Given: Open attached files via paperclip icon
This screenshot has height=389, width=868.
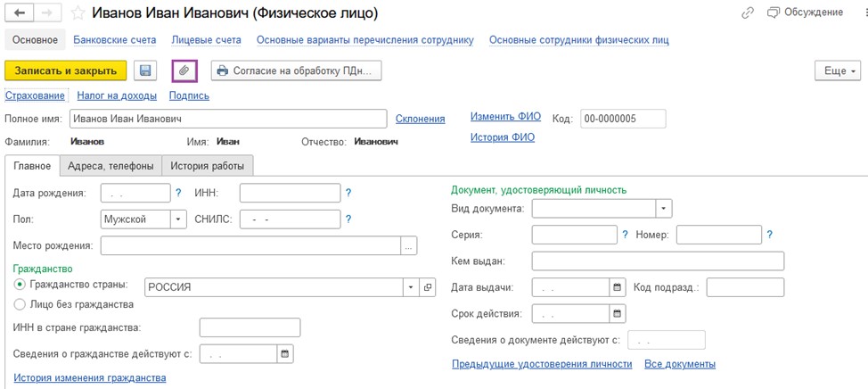Looking at the screenshot, I should [x=184, y=70].
